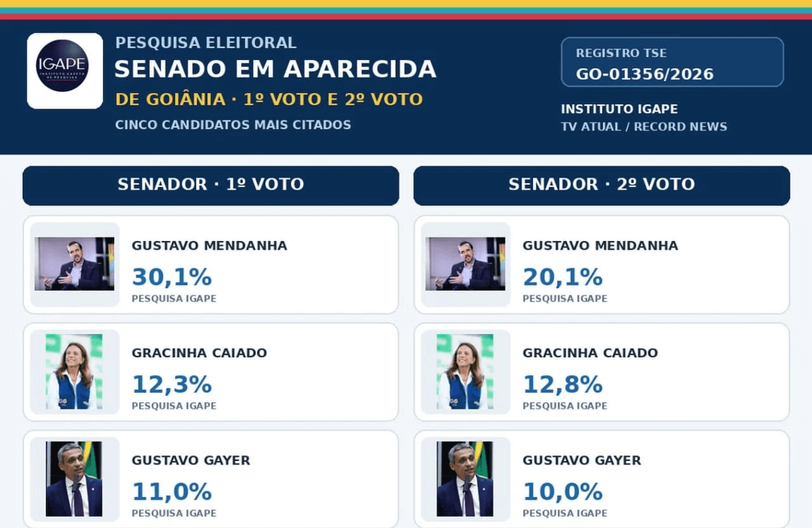Click the Instituto IGAPE text
This screenshot has height=528, width=812.
619,109
